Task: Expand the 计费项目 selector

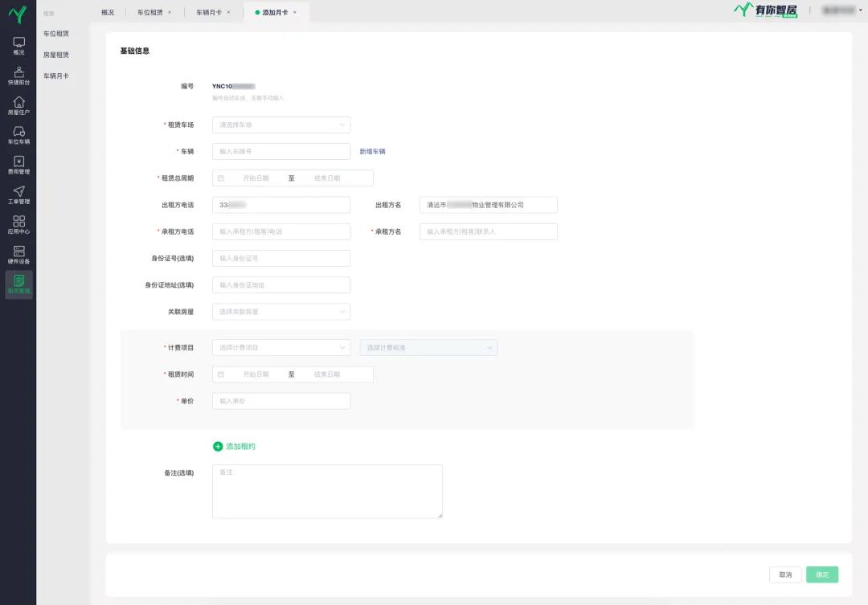Action: click(280, 348)
